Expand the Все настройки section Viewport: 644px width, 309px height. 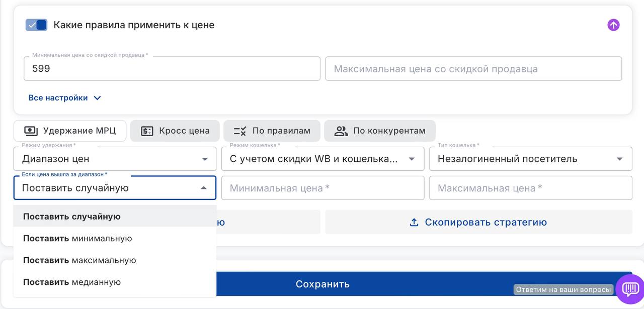[65, 98]
